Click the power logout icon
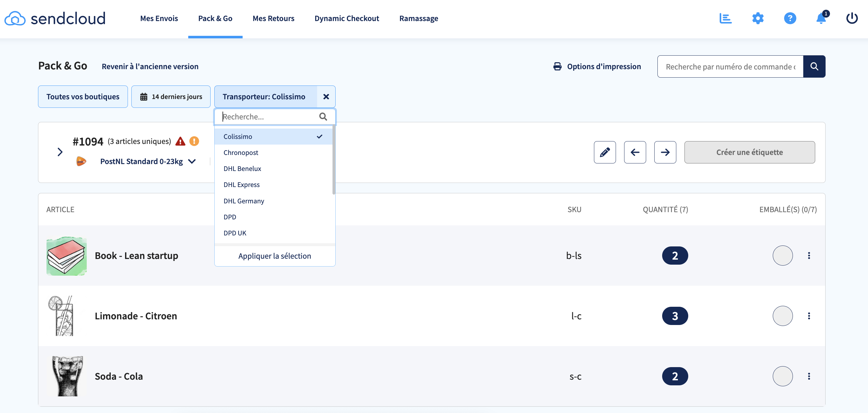 pyautogui.click(x=852, y=18)
